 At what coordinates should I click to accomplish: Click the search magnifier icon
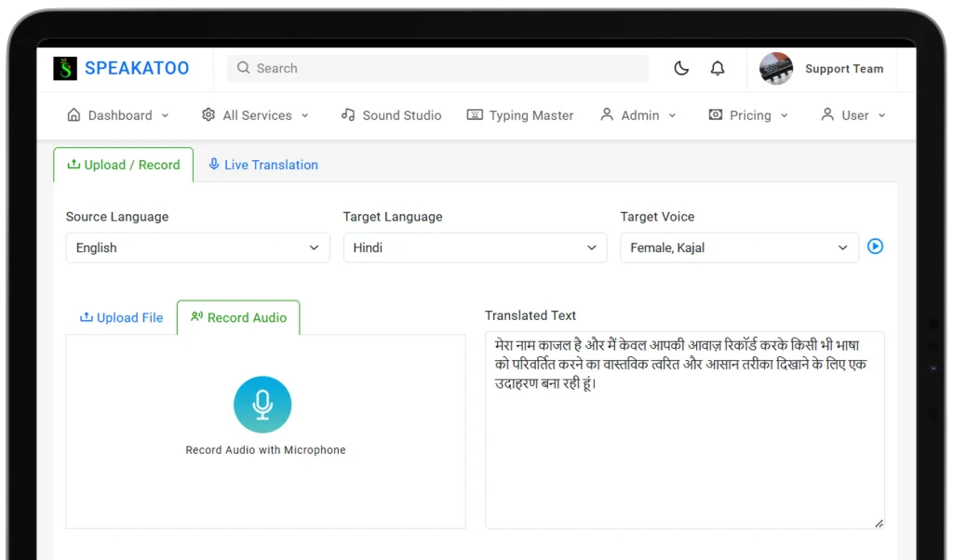[x=242, y=68]
